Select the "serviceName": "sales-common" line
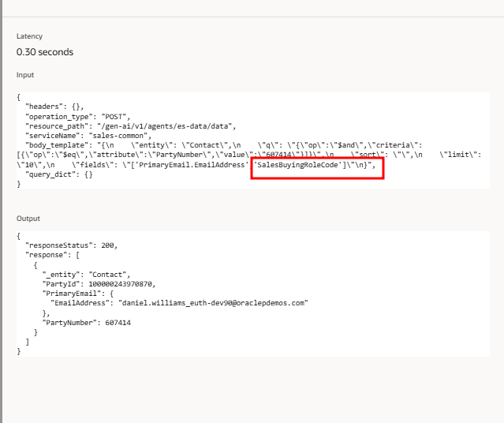The image size is (504, 423). (88, 136)
